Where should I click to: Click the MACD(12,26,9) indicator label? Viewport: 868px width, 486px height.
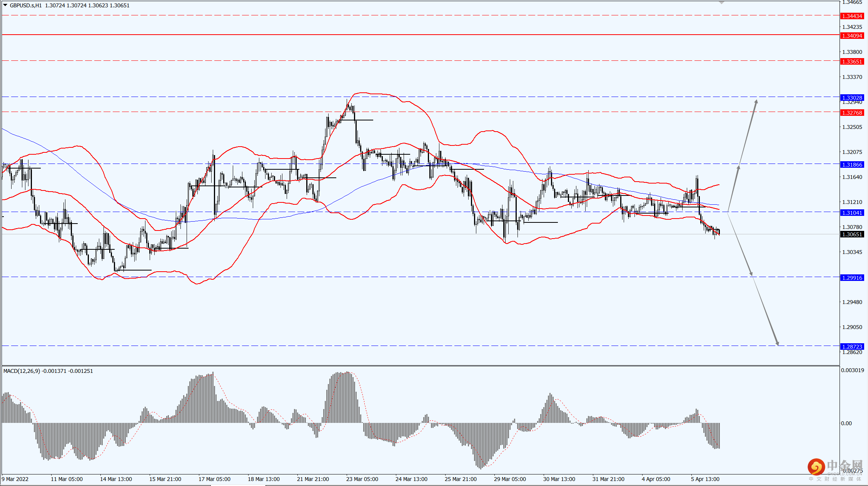pyautogui.click(x=22, y=371)
